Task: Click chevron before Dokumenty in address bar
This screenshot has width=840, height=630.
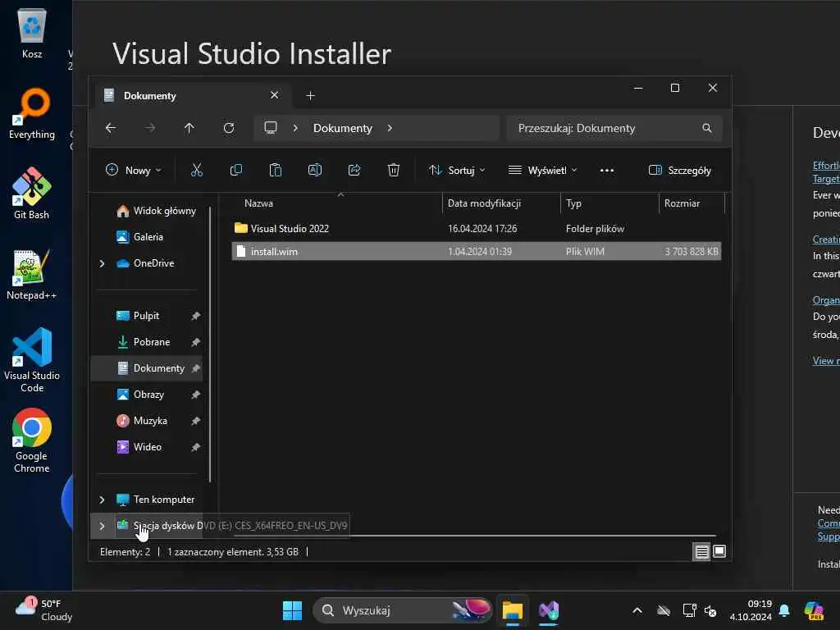Action: pos(295,128)
